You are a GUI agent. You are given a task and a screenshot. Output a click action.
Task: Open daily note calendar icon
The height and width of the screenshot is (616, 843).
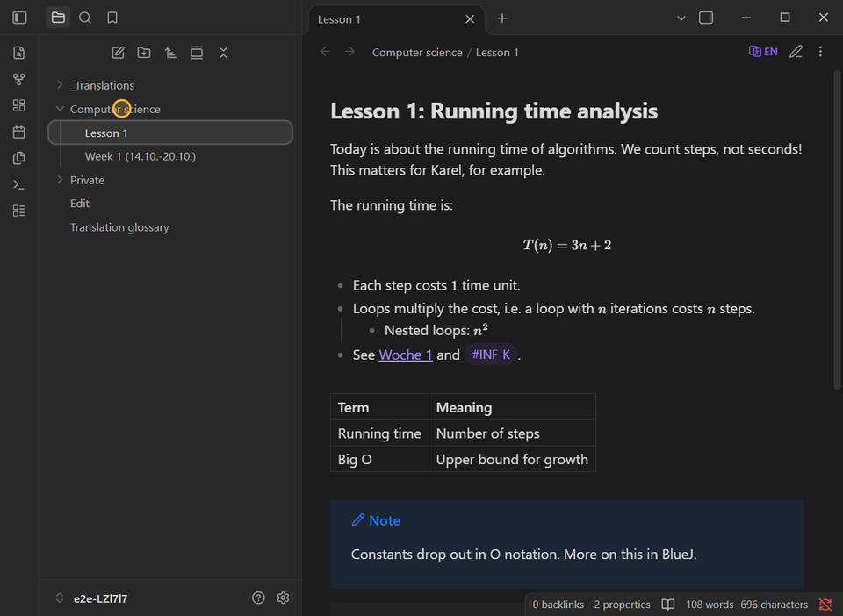pyautogui.click(x=18, y=132)
